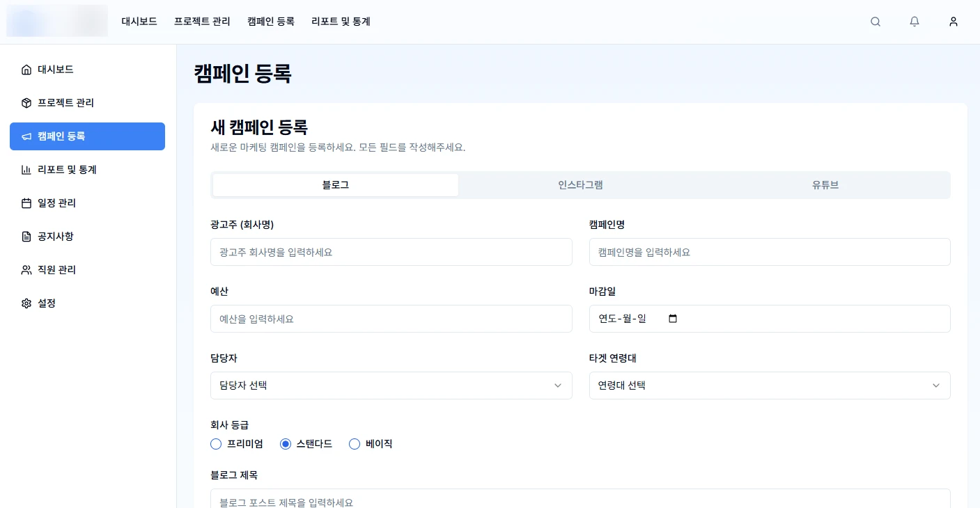The image size is (980, 508).
Task: Click the 마감일 date field
Action: [x=770, y=319]
